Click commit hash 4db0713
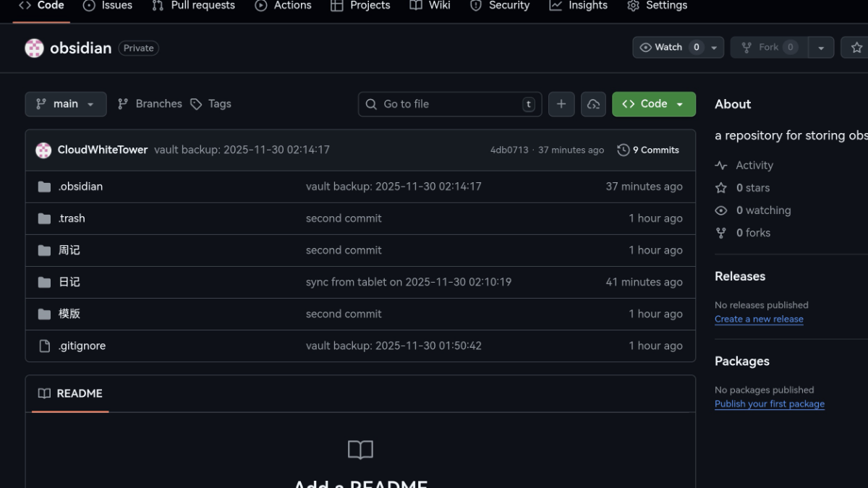The image size is (868, 488). (509, 150)
